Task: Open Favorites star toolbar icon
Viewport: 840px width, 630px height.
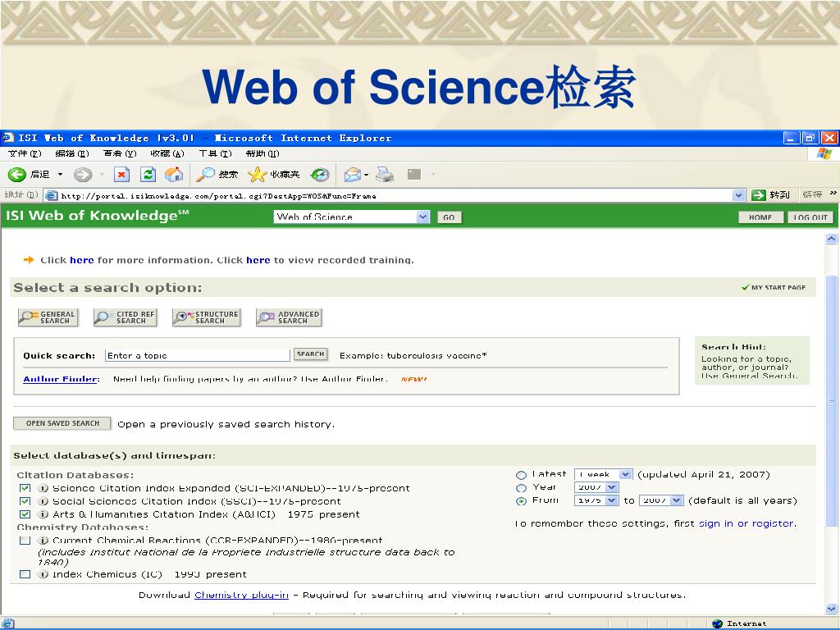Action: [x=257, y=174]
